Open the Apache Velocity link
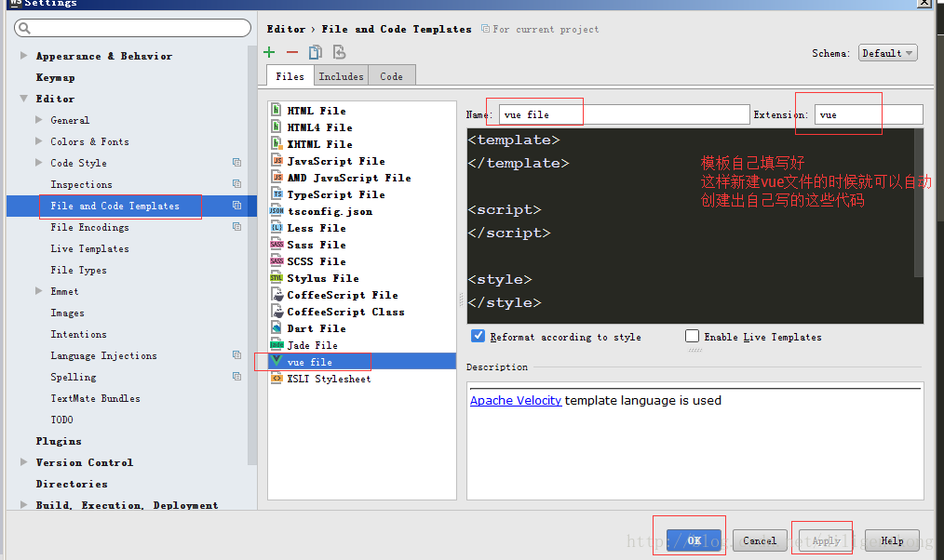Viewport: 944px width, 560px height. pos(516,400)
